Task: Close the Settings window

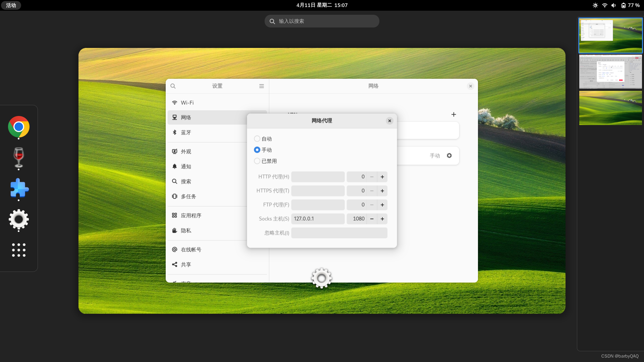Action: (471, 86)
